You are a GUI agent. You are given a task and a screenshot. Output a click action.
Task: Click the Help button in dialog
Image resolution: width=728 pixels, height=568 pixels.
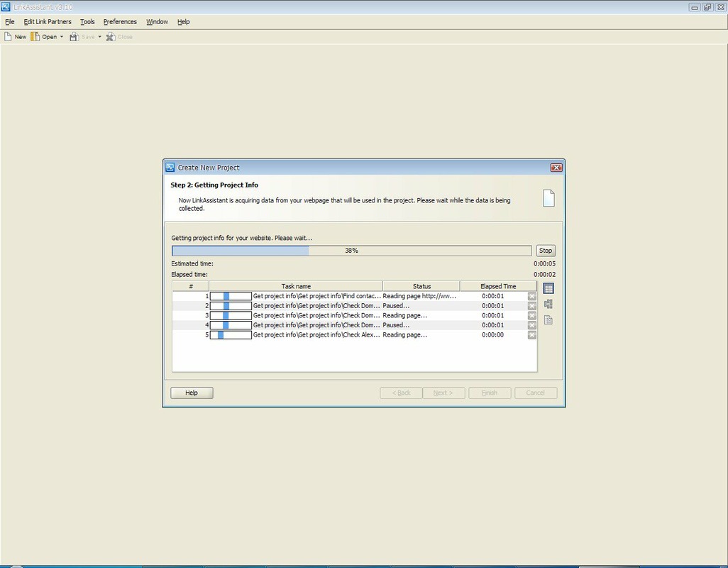192,393
